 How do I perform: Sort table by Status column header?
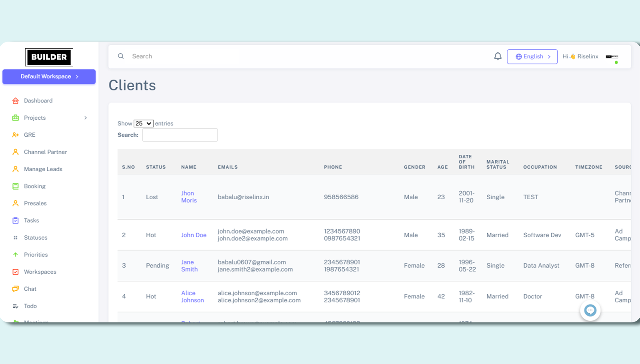pyautogui.click(x=156, y=167)
